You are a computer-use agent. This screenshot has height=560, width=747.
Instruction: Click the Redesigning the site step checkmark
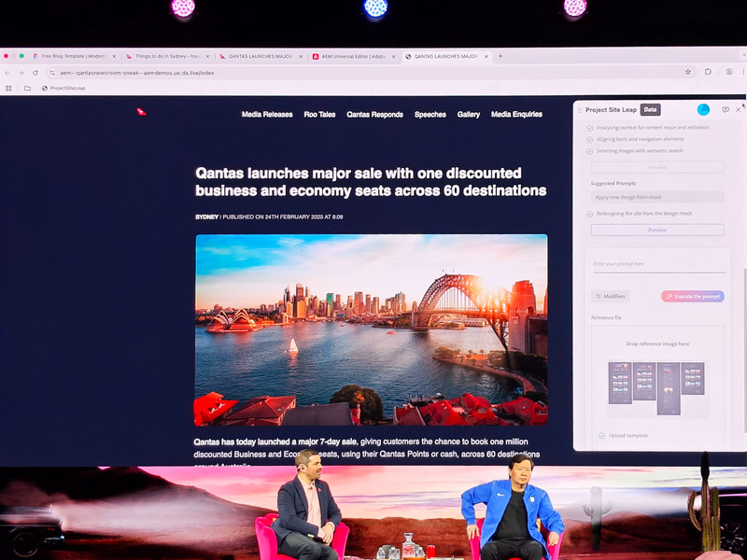tap(589, 214)
